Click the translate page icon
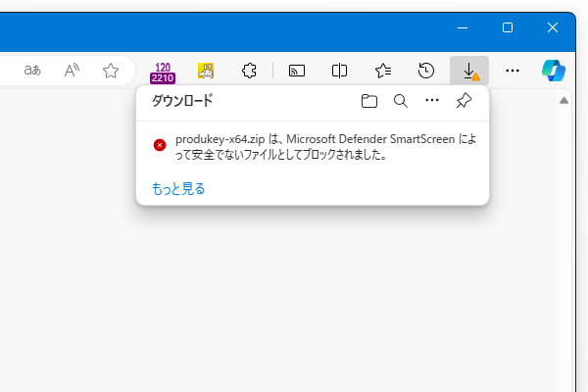 pos(32,71)
